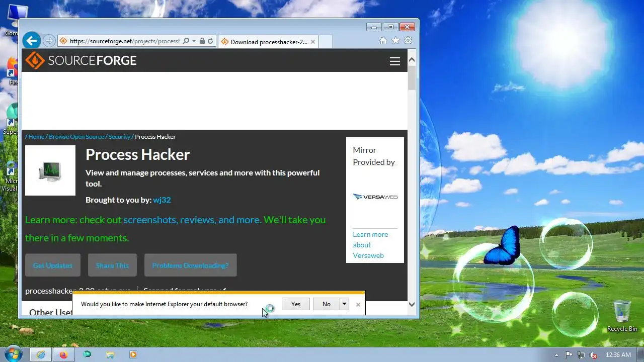Dismiss the default browser notification bar

[358, 304]
